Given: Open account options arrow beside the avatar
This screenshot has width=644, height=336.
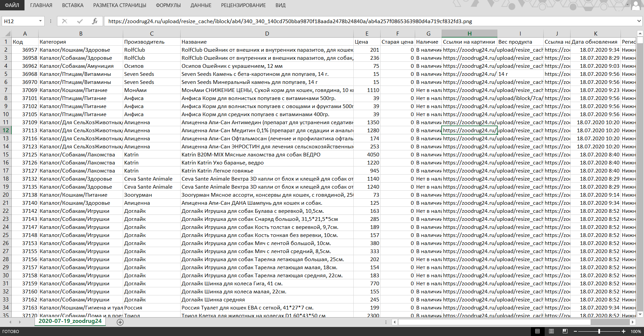Looking at the screenshot, I should [x=627, y=5].
